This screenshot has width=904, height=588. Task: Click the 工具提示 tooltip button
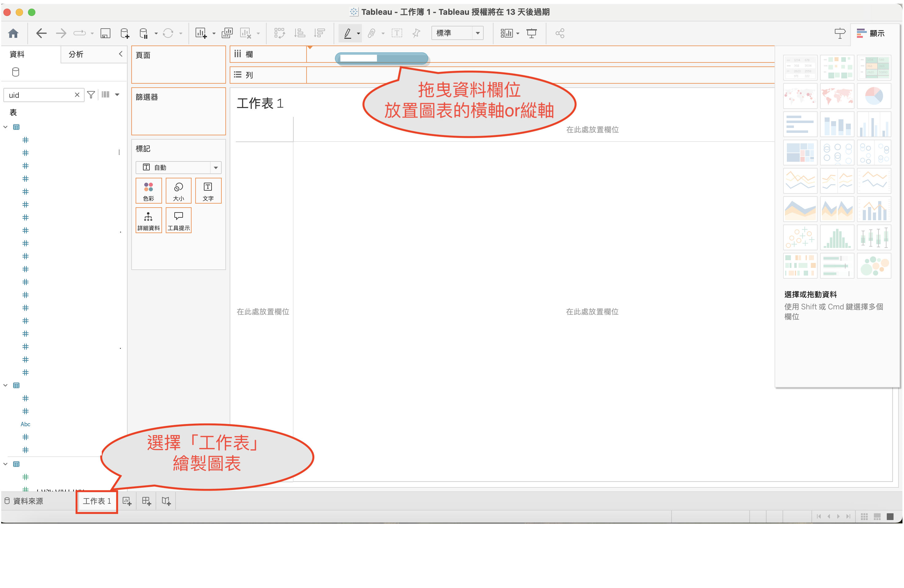(179, 220)
